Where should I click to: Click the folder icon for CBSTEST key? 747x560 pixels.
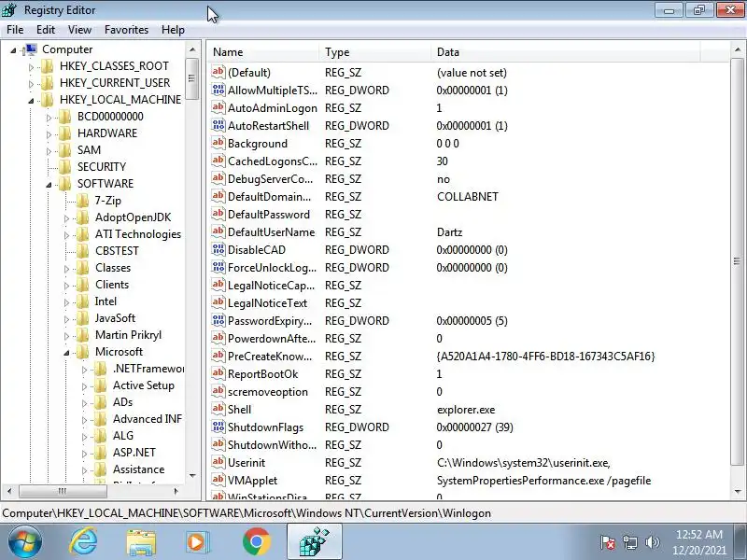pyautogui.click(x=83, y=251)
